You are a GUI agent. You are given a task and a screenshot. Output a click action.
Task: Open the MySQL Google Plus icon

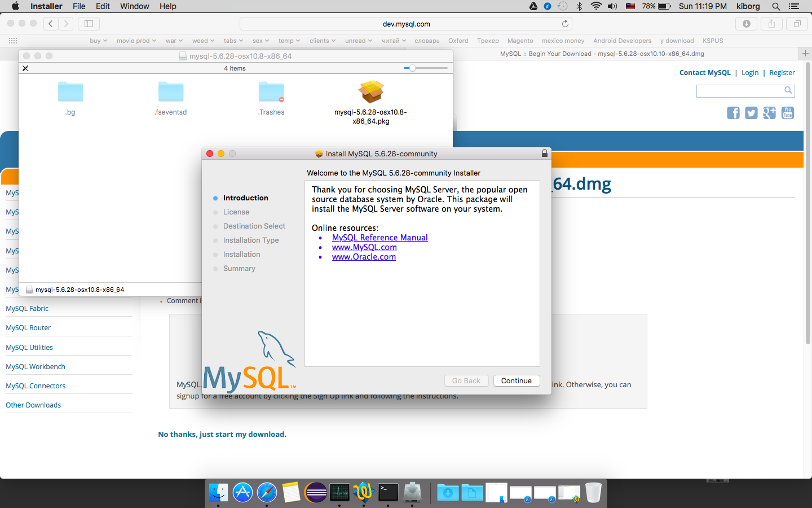click(769, 113)
